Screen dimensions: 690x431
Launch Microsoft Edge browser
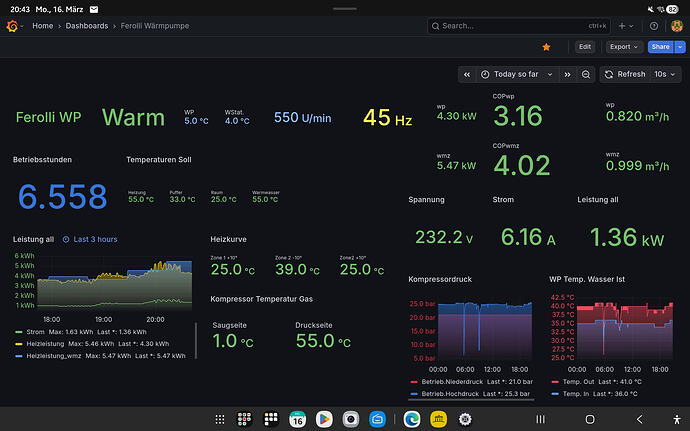point(412,419)
